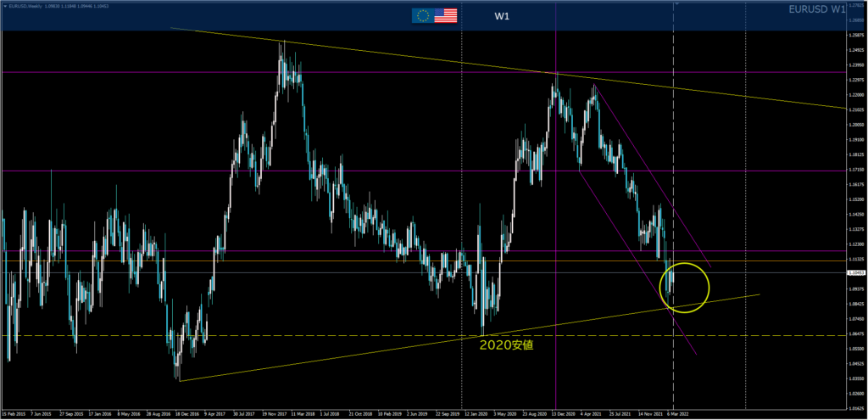Screen dimensions: 868x420
Task: Click the 1.06475 price axis label
Action: (x=856, y=333)
